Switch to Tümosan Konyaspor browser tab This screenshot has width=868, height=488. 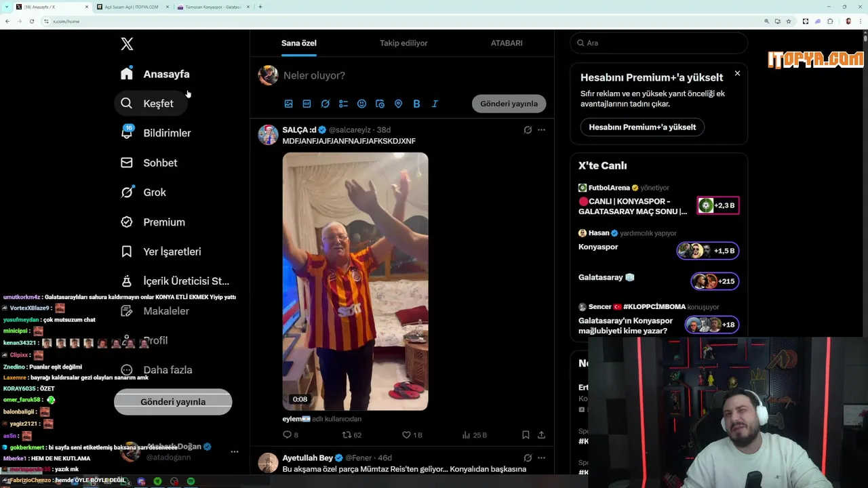213,7
